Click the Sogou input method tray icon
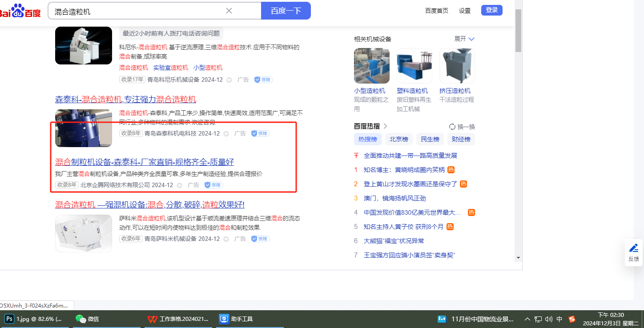 [572, 319]
